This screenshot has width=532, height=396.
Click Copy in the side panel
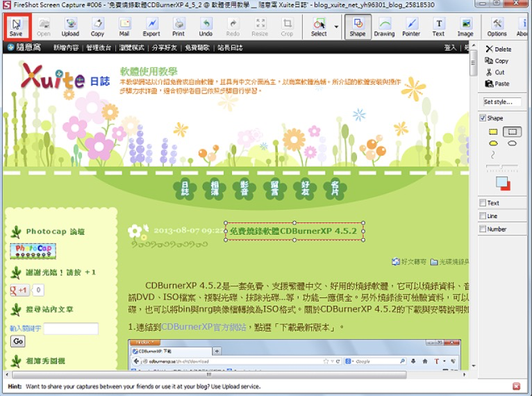pos(497,60)
